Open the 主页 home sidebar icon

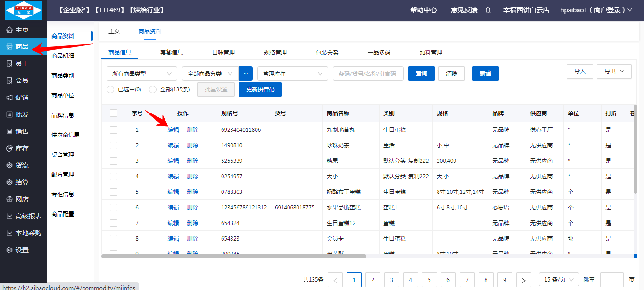click(x=9, y=30)
